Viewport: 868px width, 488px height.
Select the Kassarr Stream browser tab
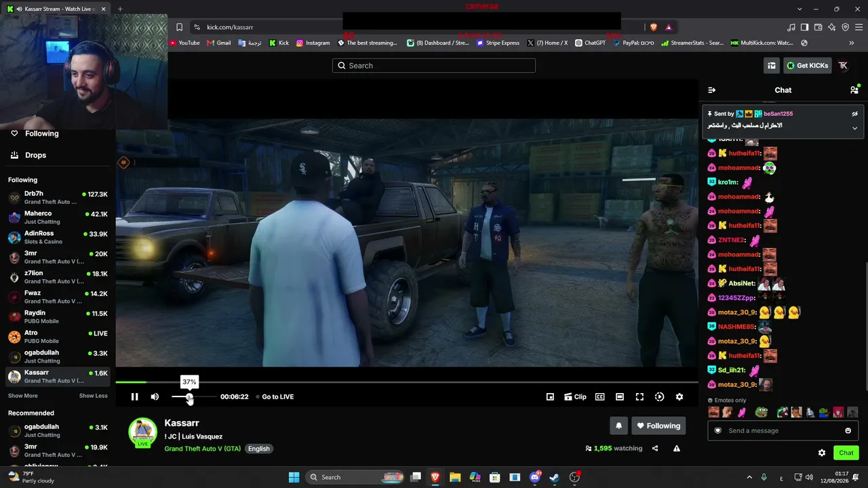pyautogui.click(x=56, y=9)
